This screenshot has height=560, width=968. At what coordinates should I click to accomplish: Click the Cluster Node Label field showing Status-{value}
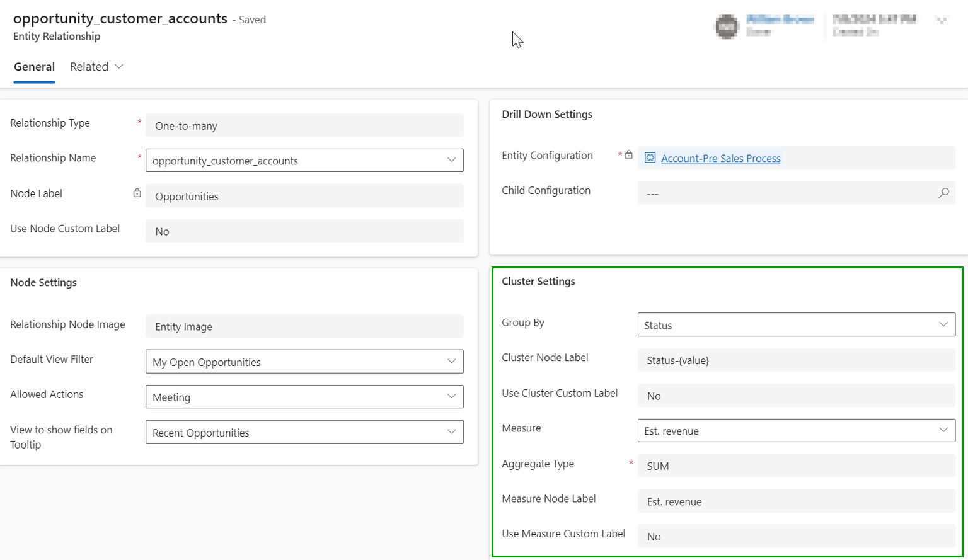coord(796,360)
